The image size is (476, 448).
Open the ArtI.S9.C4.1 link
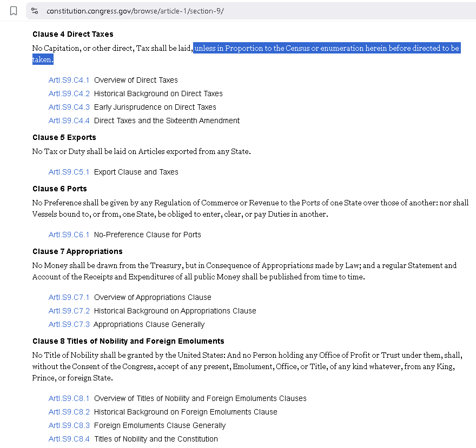[69, 80]
